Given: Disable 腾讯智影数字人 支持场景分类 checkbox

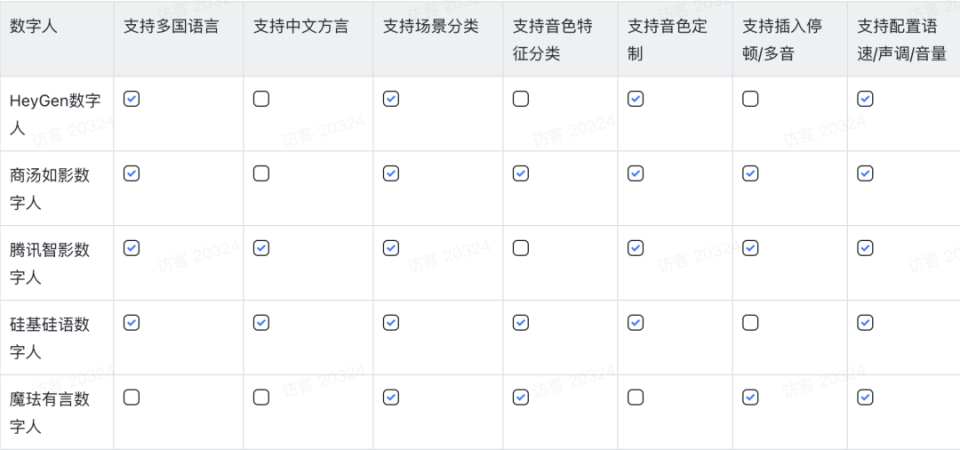Looking at the screenshot, I should coord(391,248).
